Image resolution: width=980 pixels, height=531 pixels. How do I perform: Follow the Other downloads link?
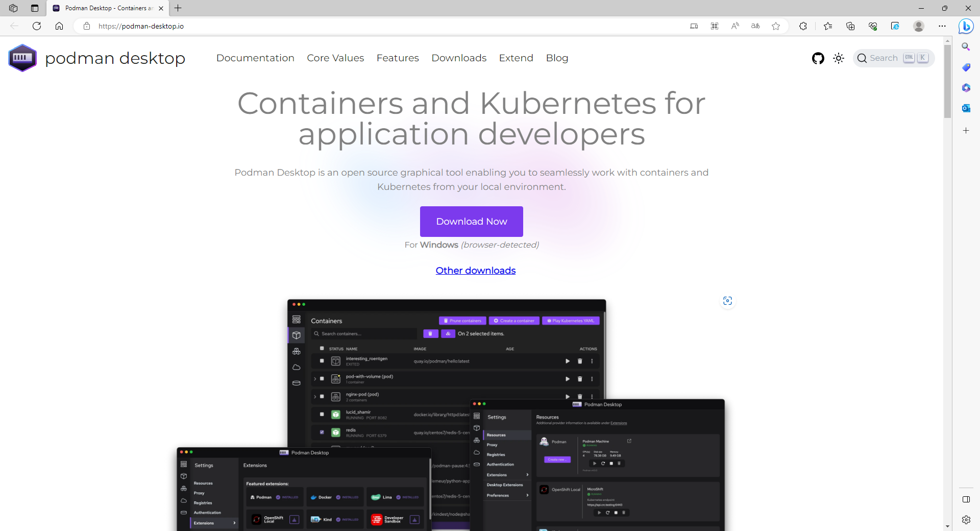pos(476,271)
